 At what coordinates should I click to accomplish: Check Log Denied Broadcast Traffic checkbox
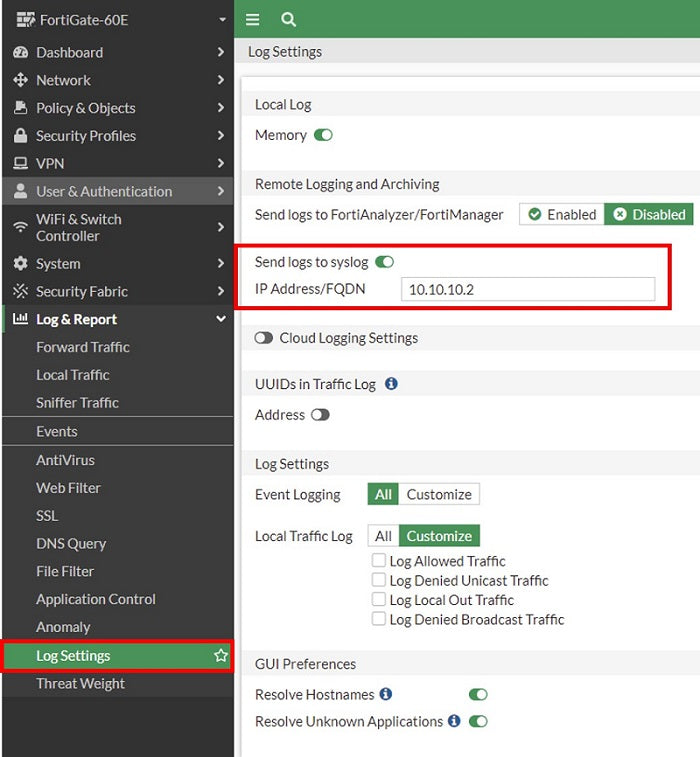378,618
